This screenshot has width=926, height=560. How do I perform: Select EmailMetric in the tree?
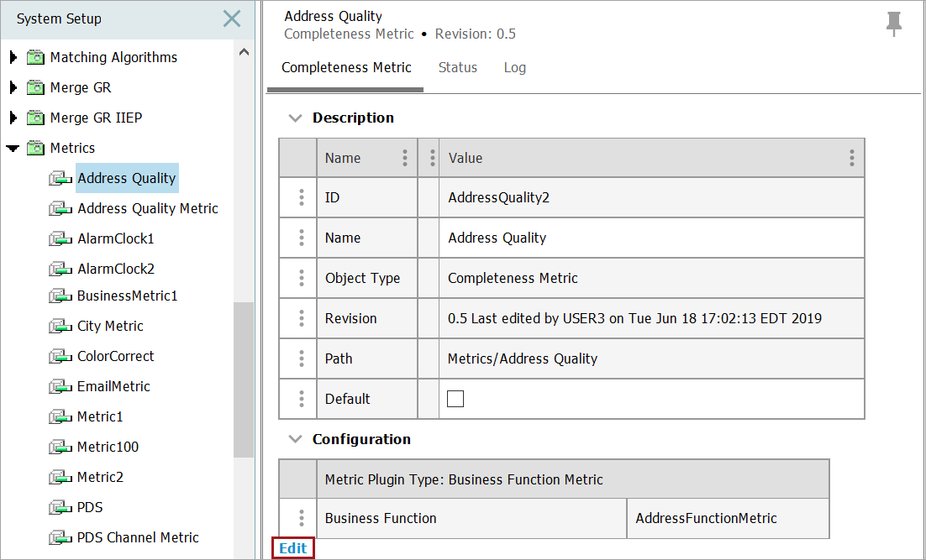pos(113,387)
